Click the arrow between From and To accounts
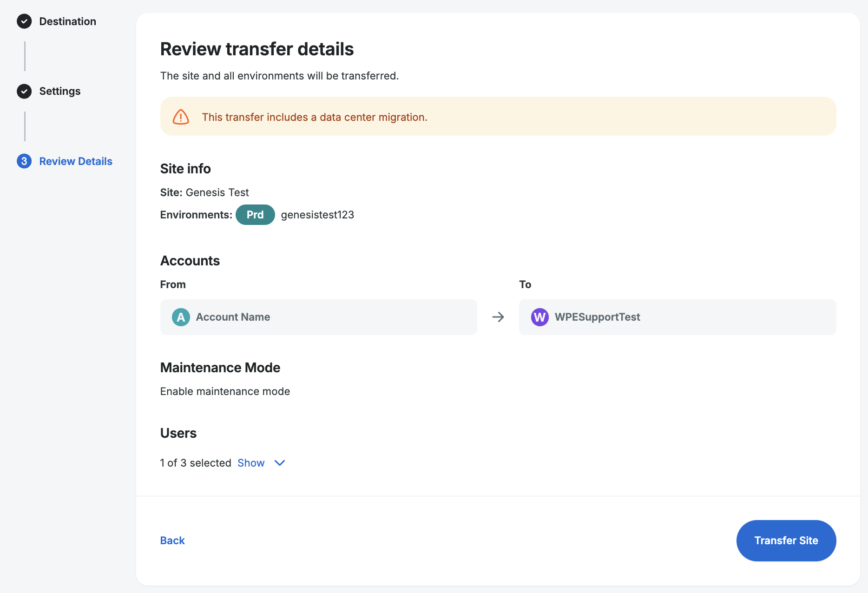This screenshot has height=593, width=868. (x=498, y=317)
